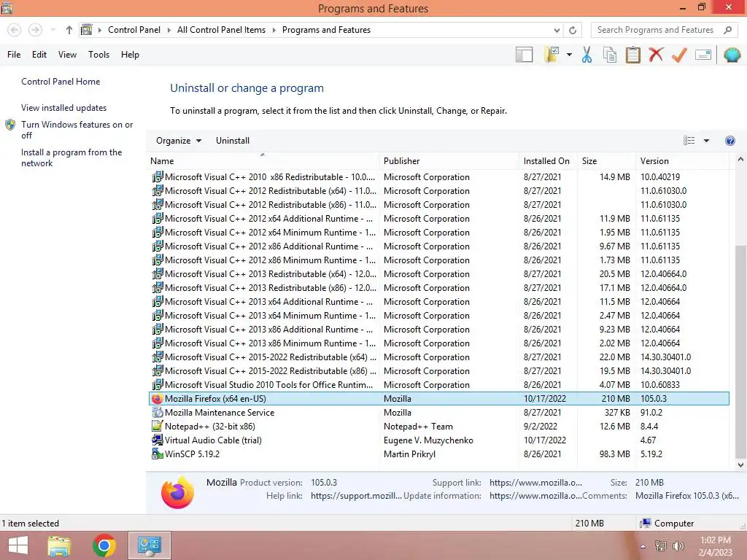The image size is (747, 560).
Task: Sort by the Name column header
Action: pos(263,161)
